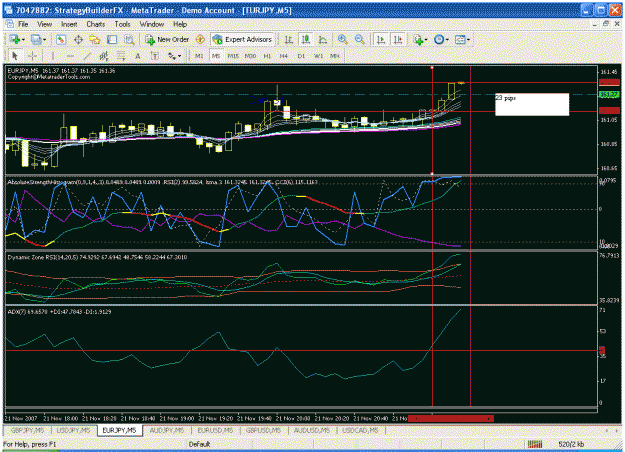Switch to bar chart display
The width and height of the screenshot is (625, 452).
[289, 39]
